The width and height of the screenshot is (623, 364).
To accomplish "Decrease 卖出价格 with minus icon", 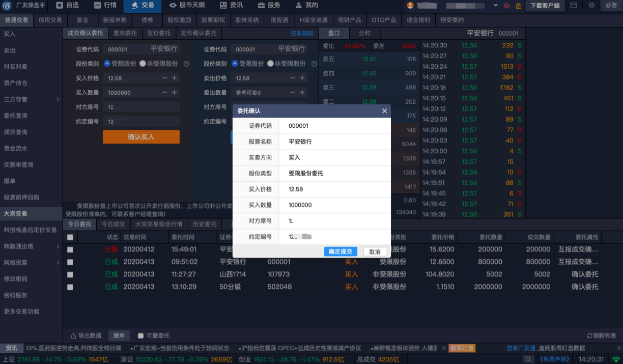I will click(x=292, y=78).
